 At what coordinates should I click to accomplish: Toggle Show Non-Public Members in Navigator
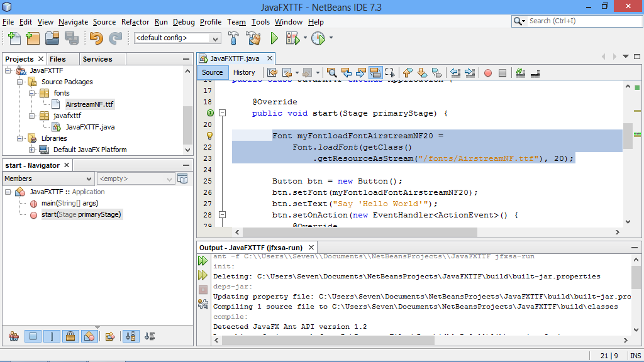[70, 337]
